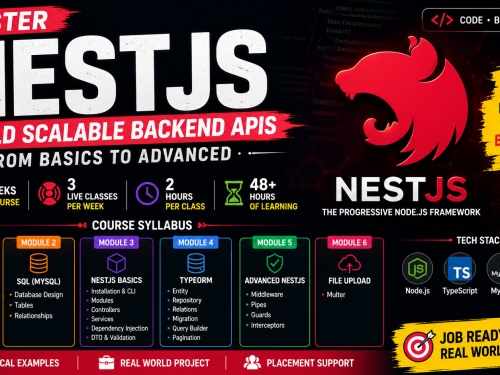Viewport: 500px width, 375px height.
Task: Click the purple clock icon
Action: pyautogui.click(x=147, y=193)
